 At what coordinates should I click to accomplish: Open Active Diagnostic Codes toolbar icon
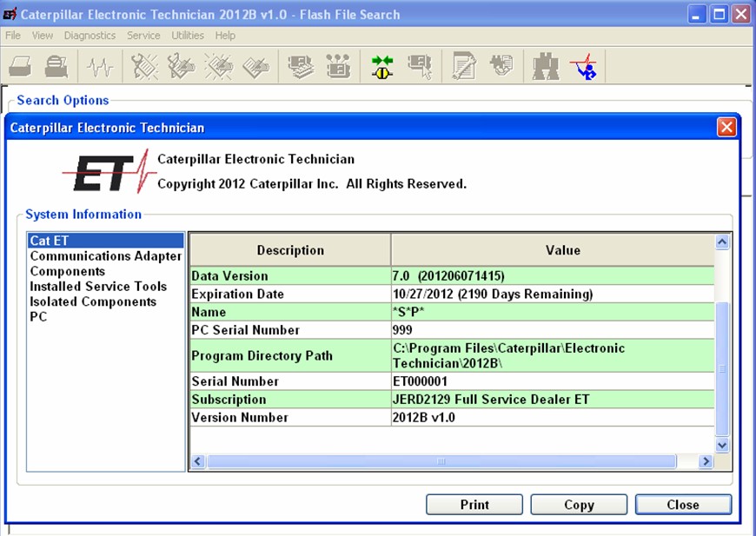click(x=144, y=67)
